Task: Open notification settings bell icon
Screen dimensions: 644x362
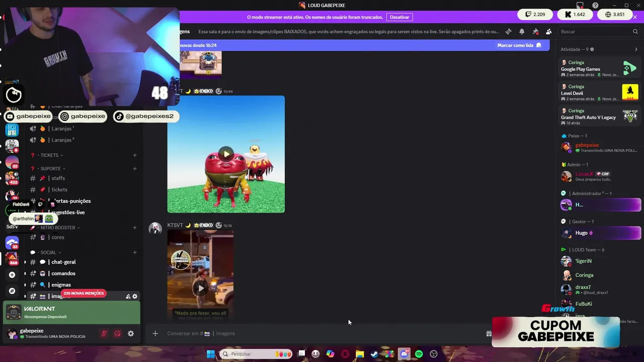Action: point(522,31)
